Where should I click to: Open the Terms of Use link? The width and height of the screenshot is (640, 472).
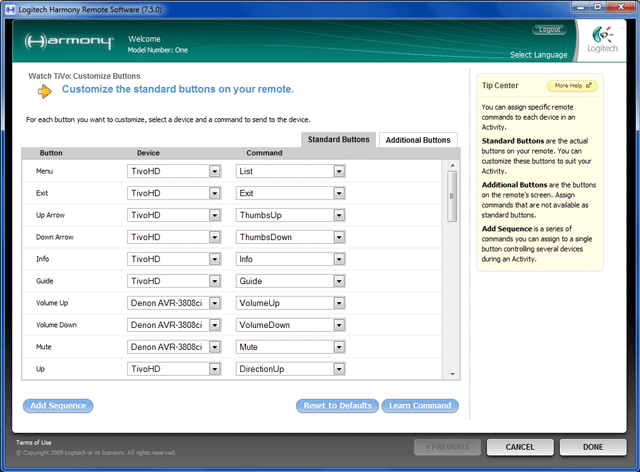click(33, 443)
